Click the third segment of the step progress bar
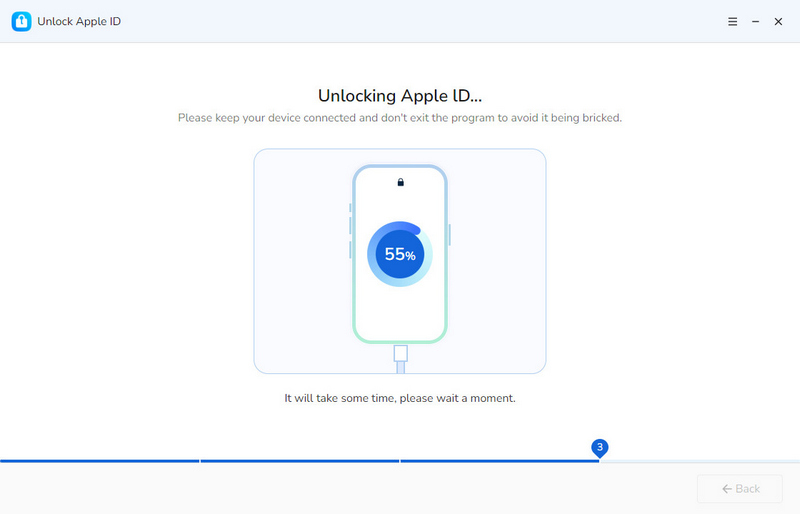Viewport: 800px width, 514px height. pos(500,461)
